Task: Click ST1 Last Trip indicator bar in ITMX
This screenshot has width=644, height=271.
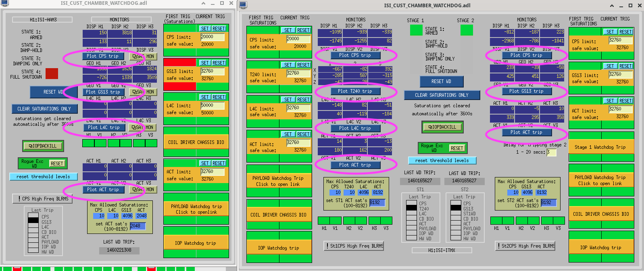Action: click(x=411, y=221)
